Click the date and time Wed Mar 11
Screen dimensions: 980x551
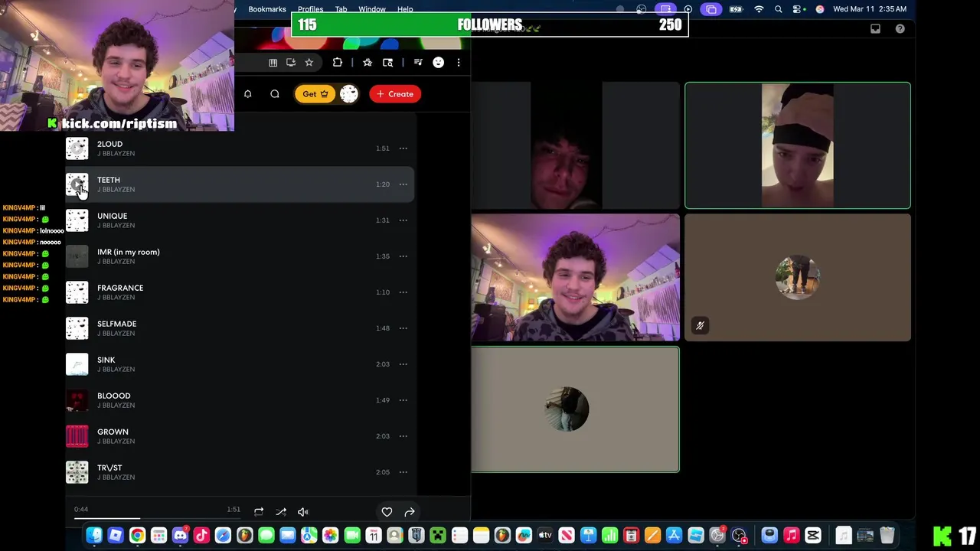click(x=869, y=9)
